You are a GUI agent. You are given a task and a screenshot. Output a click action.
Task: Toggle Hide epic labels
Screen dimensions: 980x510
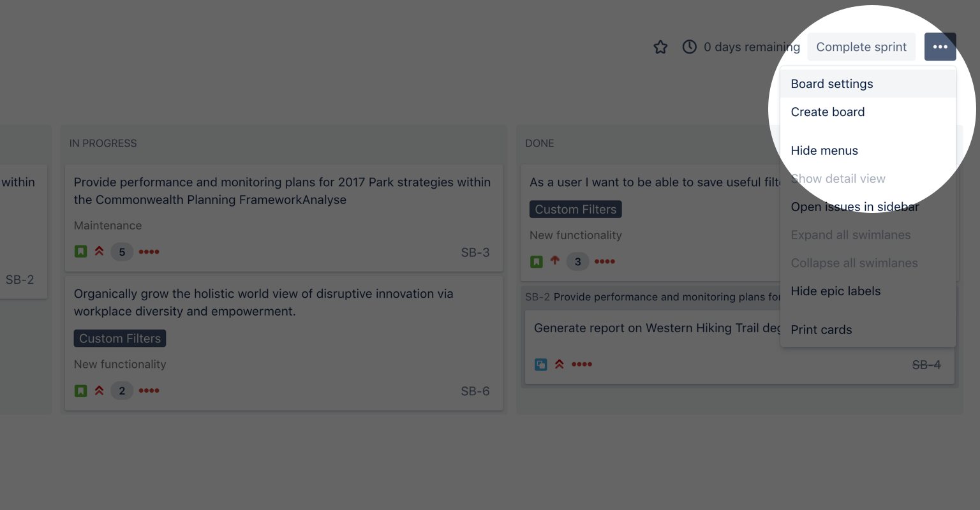(x=836, y=291)
